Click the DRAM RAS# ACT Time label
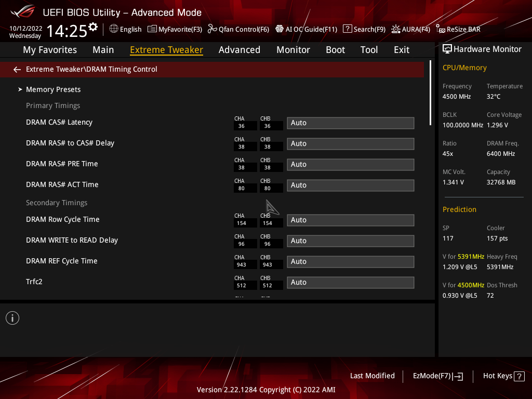 coord(62,184)
